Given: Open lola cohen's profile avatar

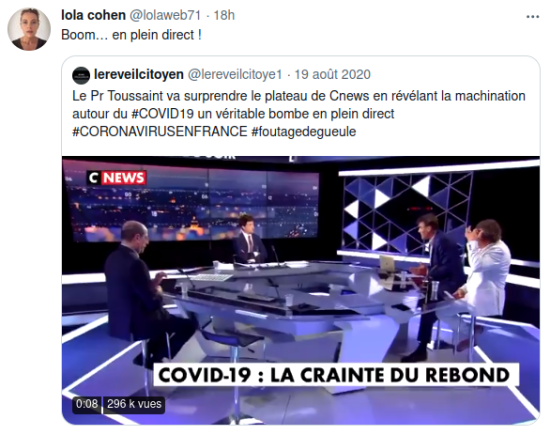Looking at the screenshot, I should pyautogui.click(x=29, y=29).
